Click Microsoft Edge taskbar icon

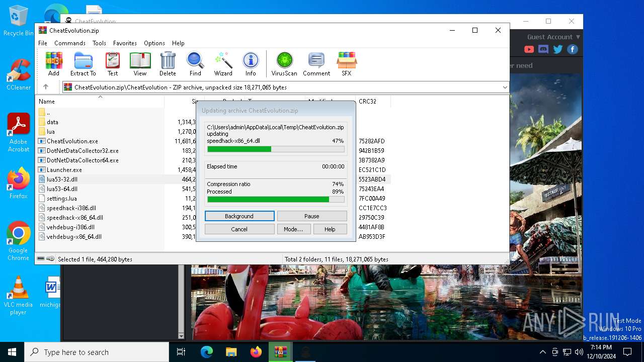(x=207, y=352)
